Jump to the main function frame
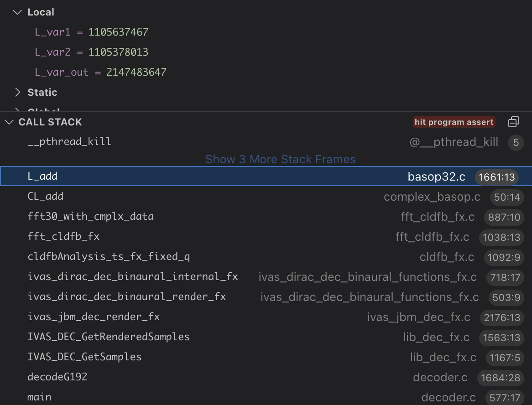The image size is (532, 405). (39, 397)
